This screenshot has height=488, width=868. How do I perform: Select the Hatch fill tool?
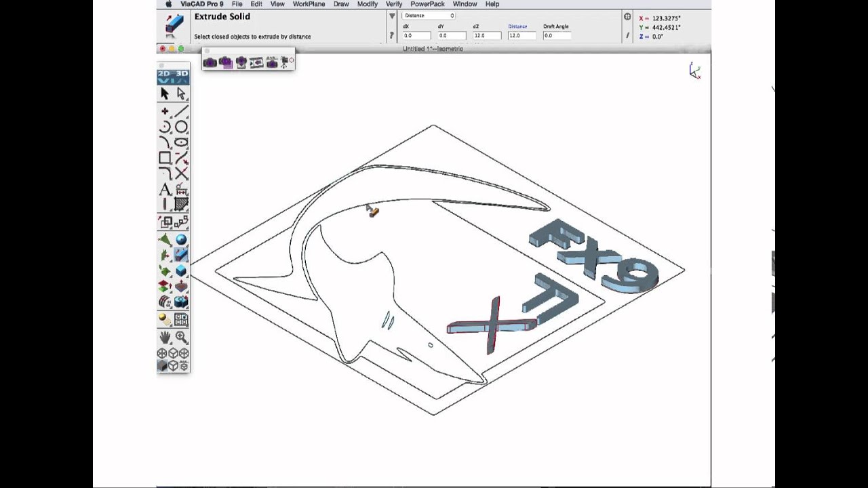click(x=181, y=204)
